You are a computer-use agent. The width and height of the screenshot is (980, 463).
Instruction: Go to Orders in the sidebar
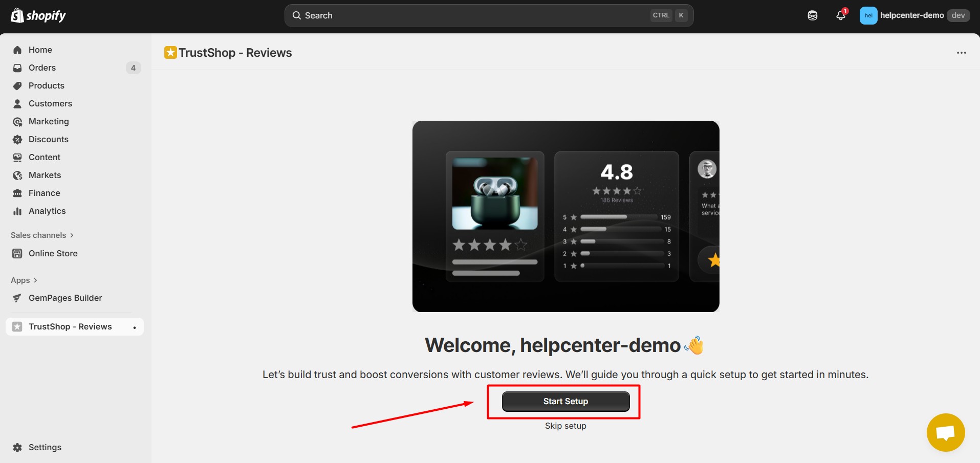click(42, 68)
